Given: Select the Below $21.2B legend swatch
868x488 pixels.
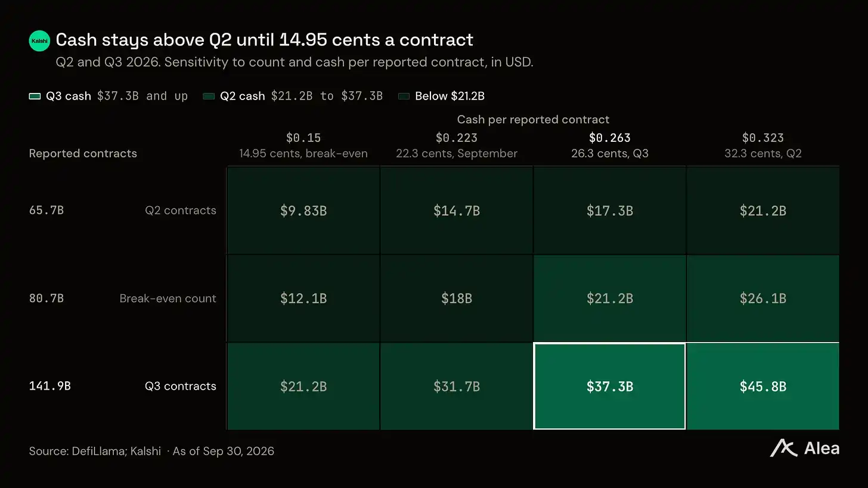Looking at the screenshot, I should point(404,96).
